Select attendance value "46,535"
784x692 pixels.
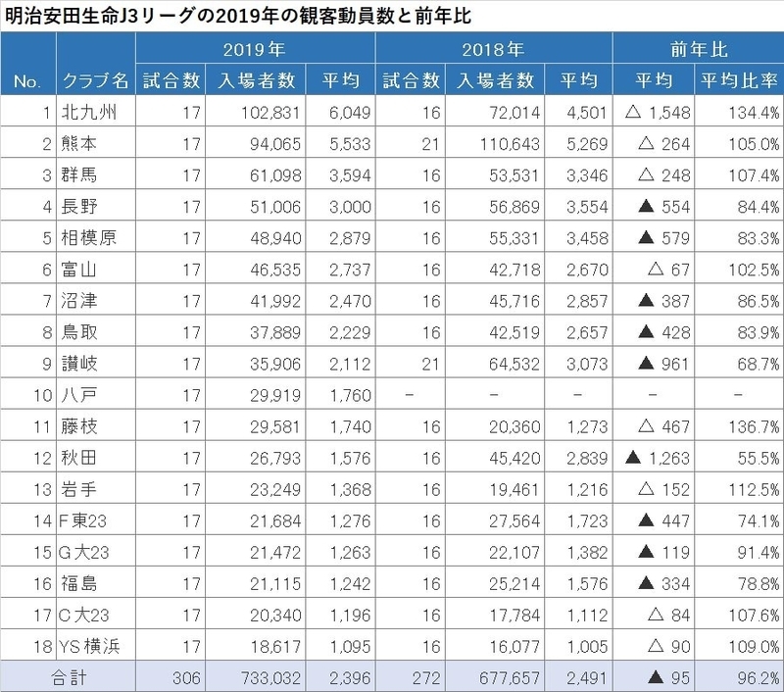pyautogui.click(x=275, y=270)
